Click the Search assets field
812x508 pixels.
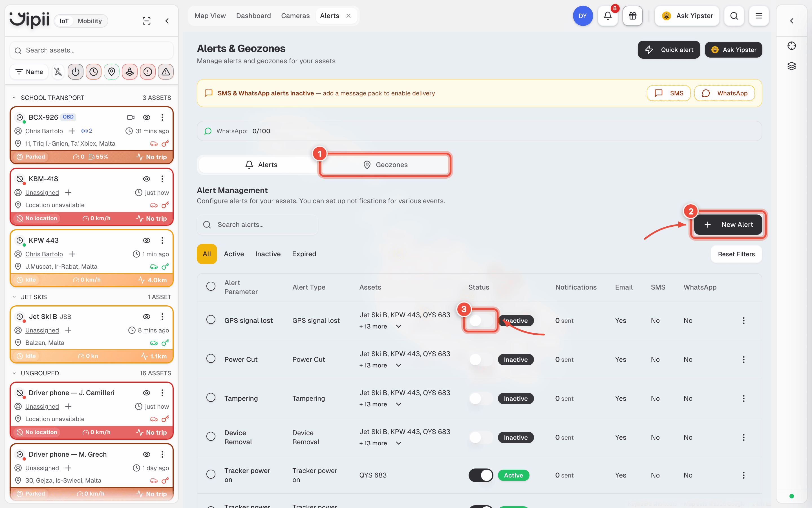tap(92, 51)
